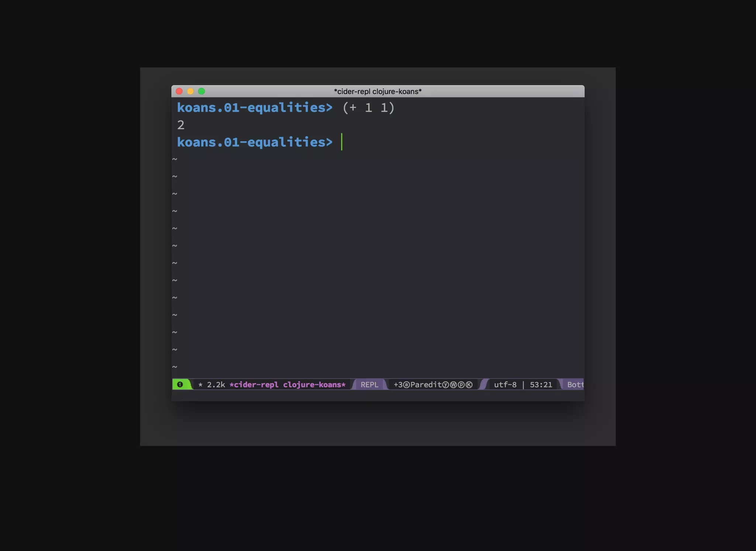
Task: Click the modified buffer asterisk in modeline
Action: pos(200,385)
